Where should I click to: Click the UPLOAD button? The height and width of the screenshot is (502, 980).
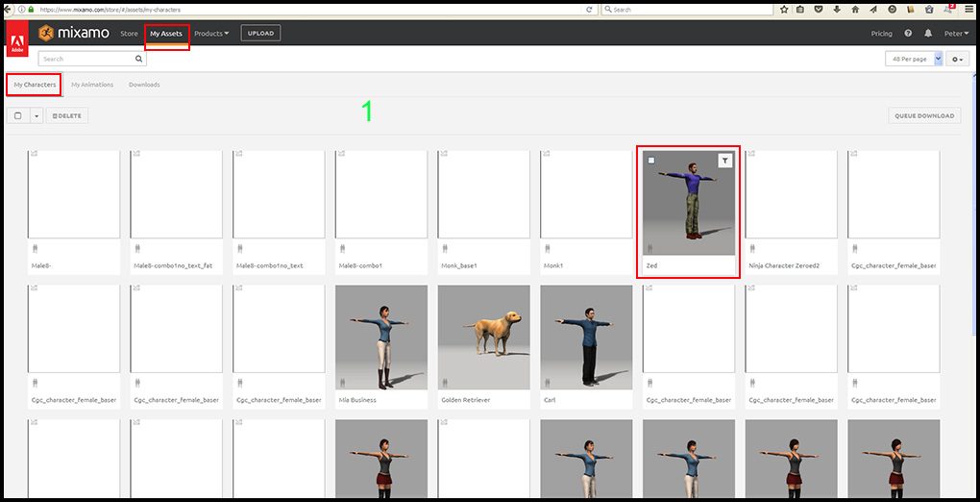(260, 33)
